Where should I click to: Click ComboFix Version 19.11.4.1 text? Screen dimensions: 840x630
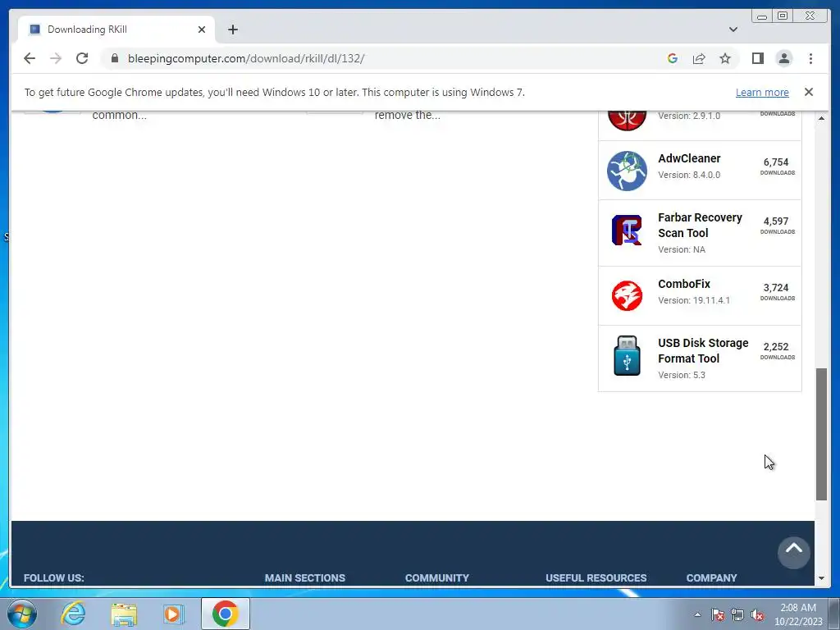(x=694, y=300)
